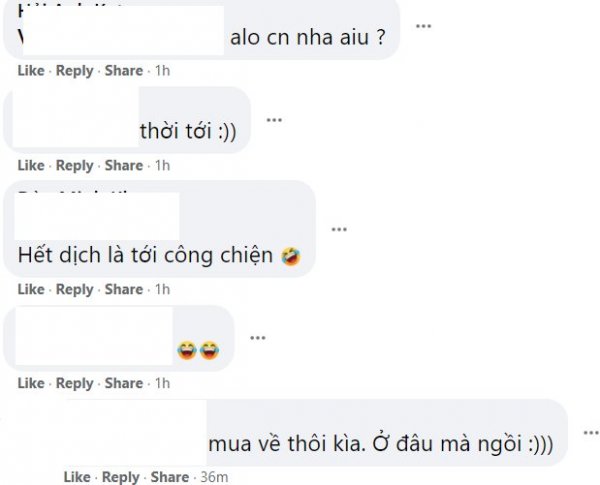Reply to the laughing emoji comment
This screenshot has height=485, width=600.
[x=75, y=383]
